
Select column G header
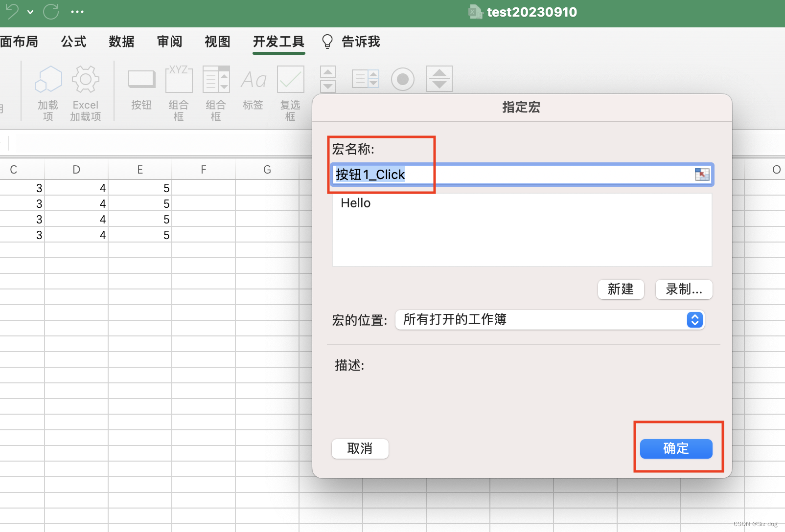tap(267, 170)
